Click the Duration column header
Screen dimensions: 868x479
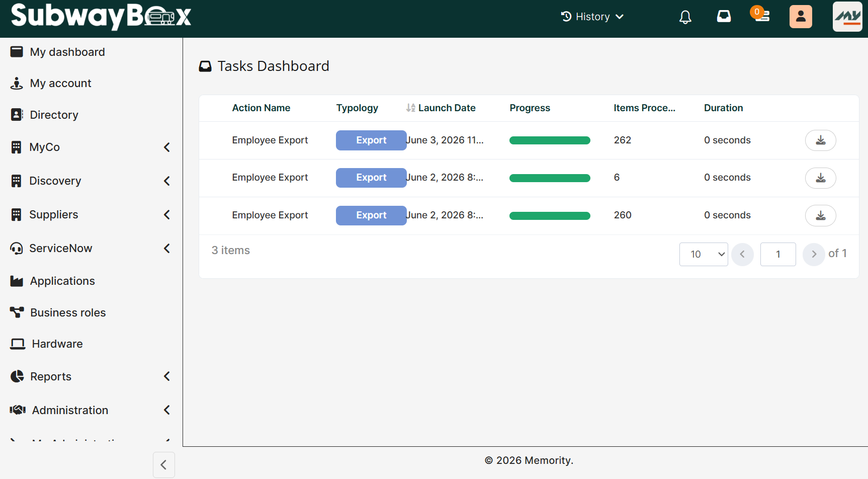(723, 108)
